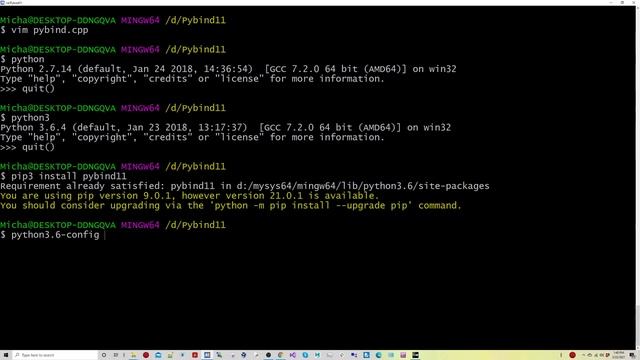Click the '$ vim pybind.cpp' command line
This screenshot has width=640, height=360.
(x=44, y=30)
